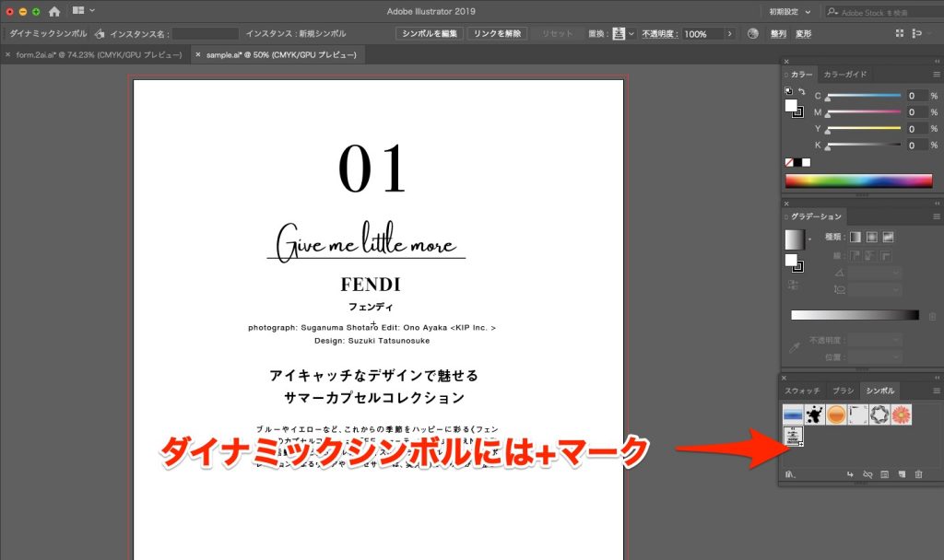Open Symbol Libraries menu in the Symbols panel
944x560 pixels.
[790, 474]
